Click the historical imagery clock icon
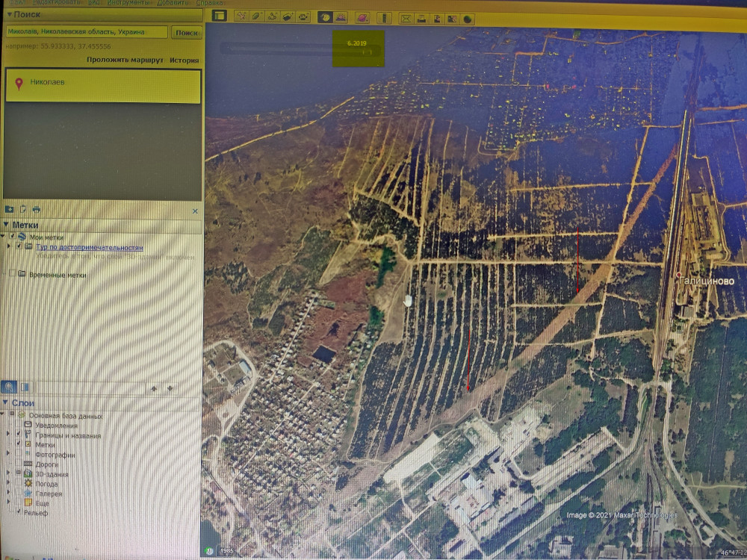Viewport: 747px width, 560px height. [325, 17]
